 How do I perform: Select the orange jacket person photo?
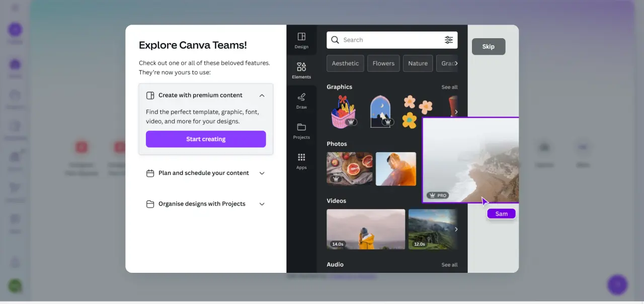(x=396, y=169)
